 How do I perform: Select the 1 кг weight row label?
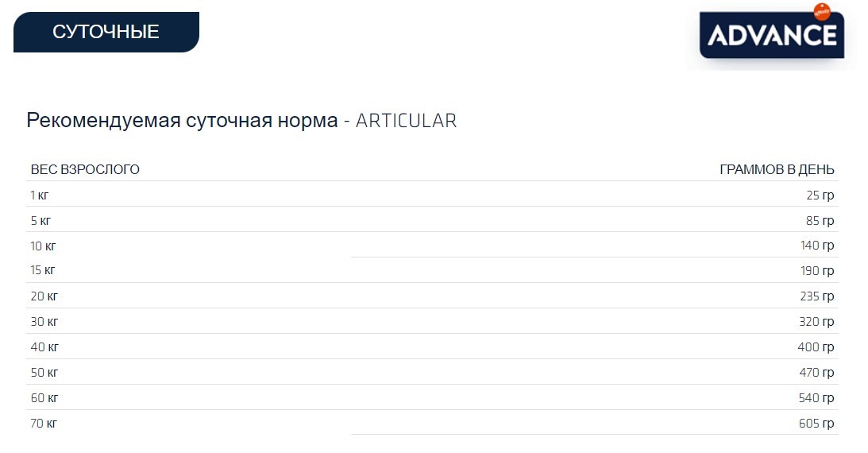(40, 195)
